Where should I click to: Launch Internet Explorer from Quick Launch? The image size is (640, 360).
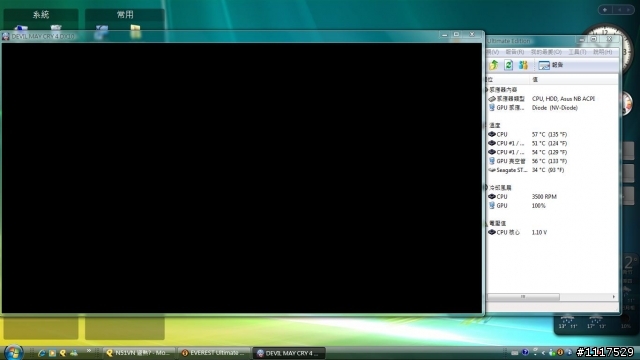pos(41,353)
